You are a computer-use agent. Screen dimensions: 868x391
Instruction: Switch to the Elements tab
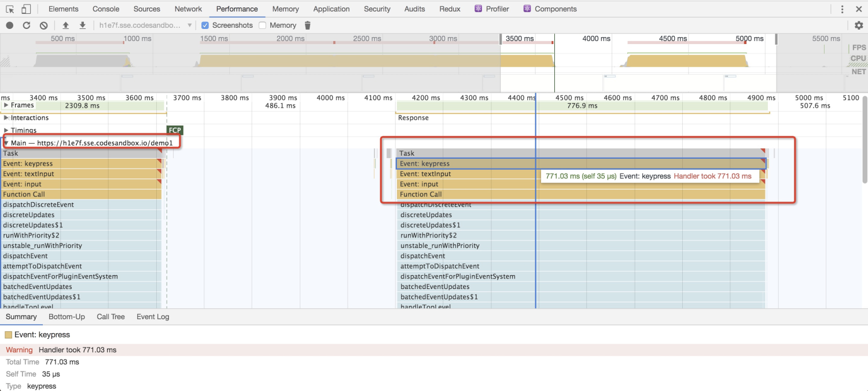64,9
